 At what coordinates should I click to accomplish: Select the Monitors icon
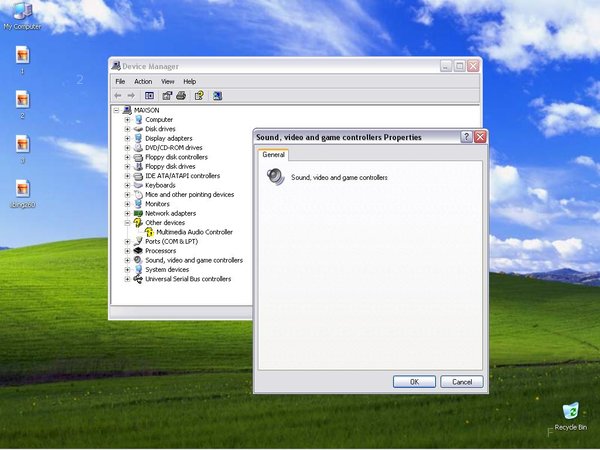139,204
